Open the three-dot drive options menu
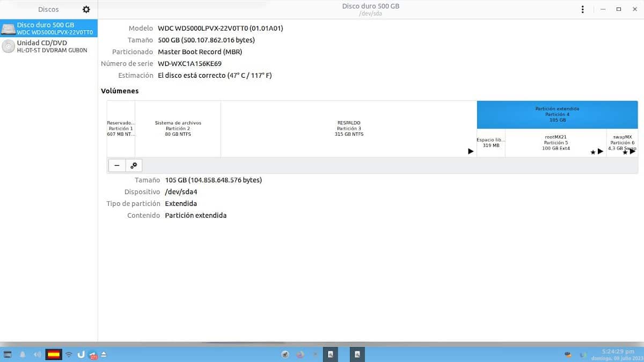Screen dimensions: 644x362 click(583, 9)
